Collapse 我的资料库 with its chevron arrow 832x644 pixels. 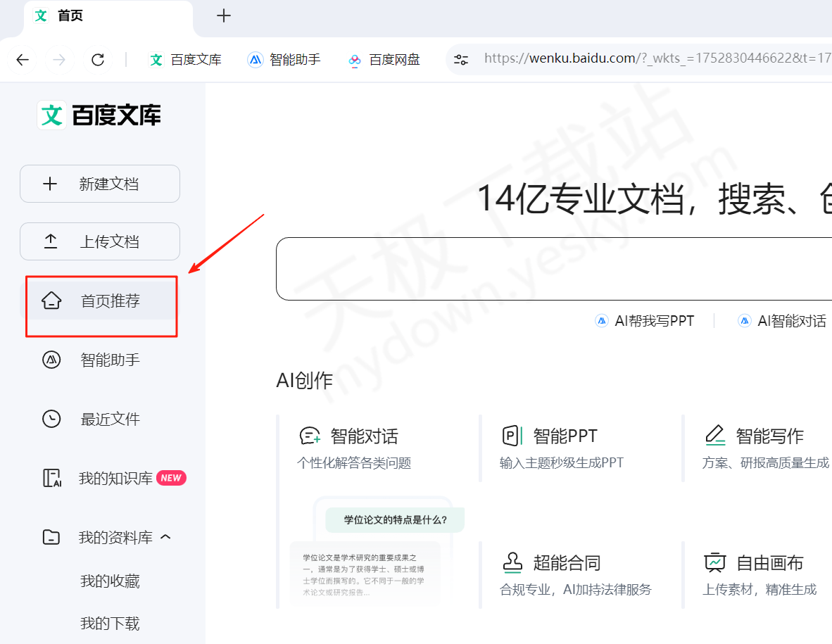tap(165, 537)
